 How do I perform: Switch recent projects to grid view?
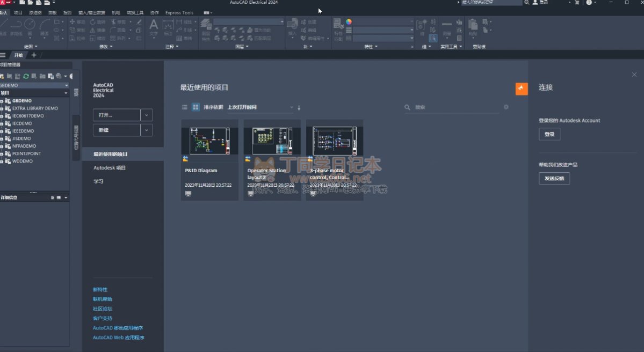[x=196, y=107]
